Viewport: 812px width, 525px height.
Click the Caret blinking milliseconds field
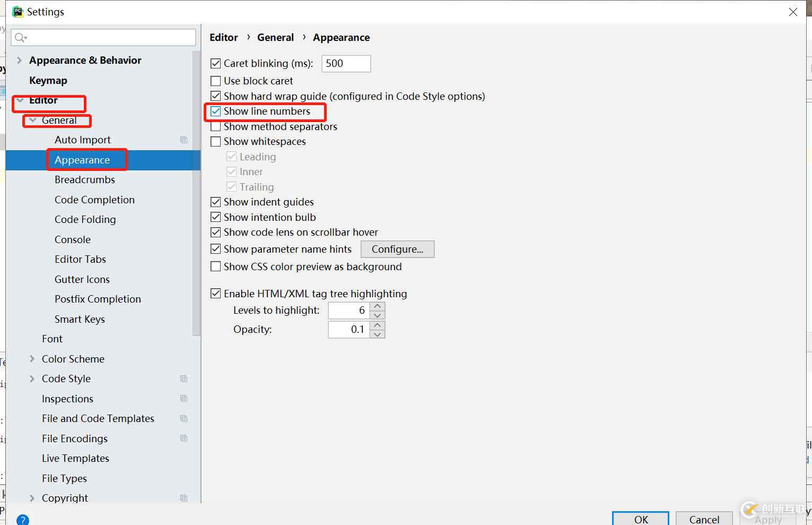(x=346, y=64)
